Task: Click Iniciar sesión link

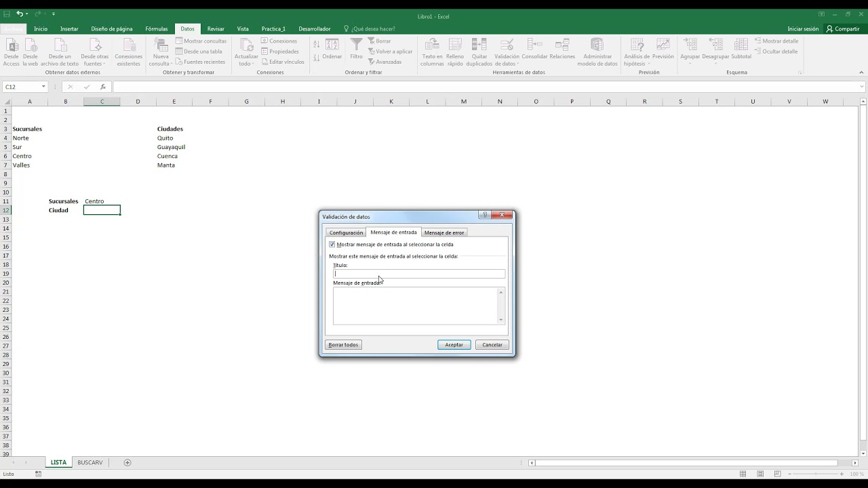Action: [x=803, y=28]
